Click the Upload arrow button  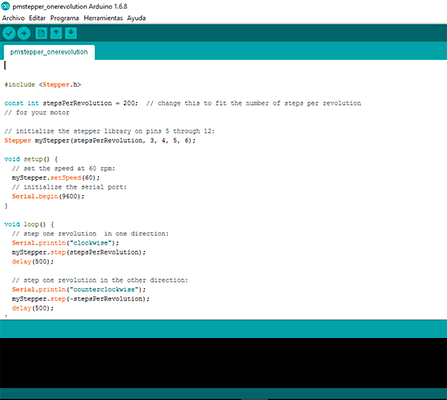coord(24,33)
